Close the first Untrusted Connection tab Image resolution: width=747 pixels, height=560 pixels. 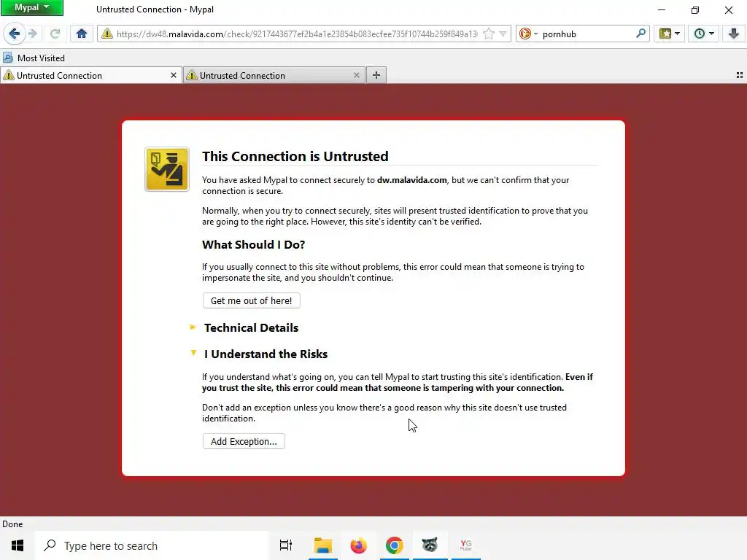pyautogui.click(x=174, y=75)
